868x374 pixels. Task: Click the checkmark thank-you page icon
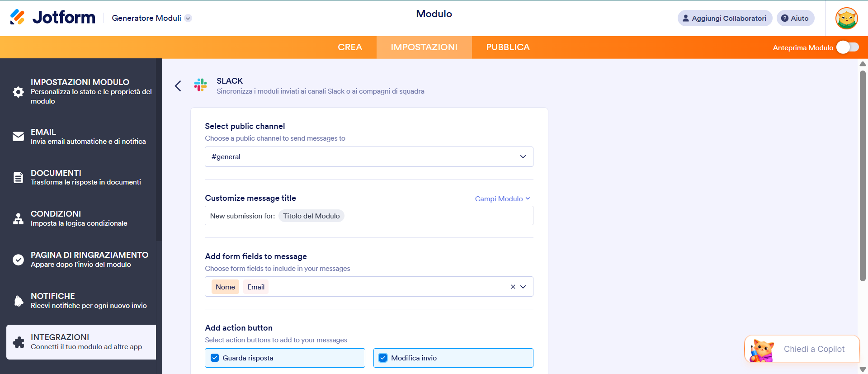18,260
